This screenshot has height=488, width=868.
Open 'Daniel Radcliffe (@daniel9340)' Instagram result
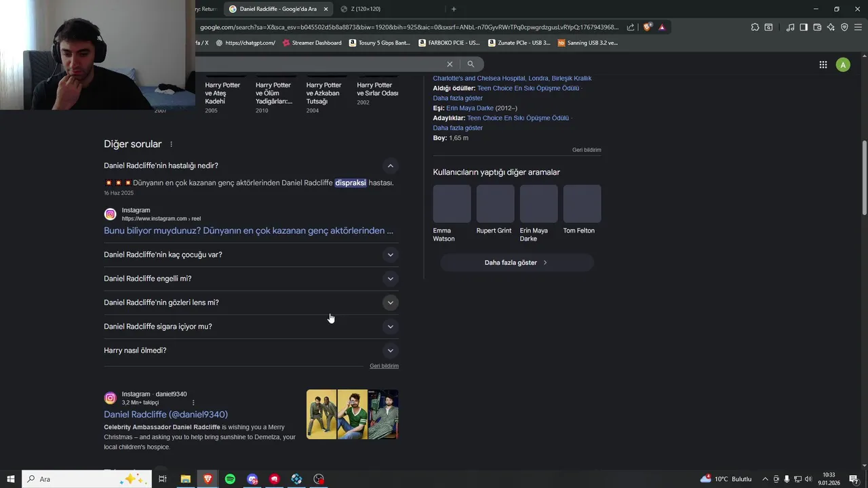(165, 414)
